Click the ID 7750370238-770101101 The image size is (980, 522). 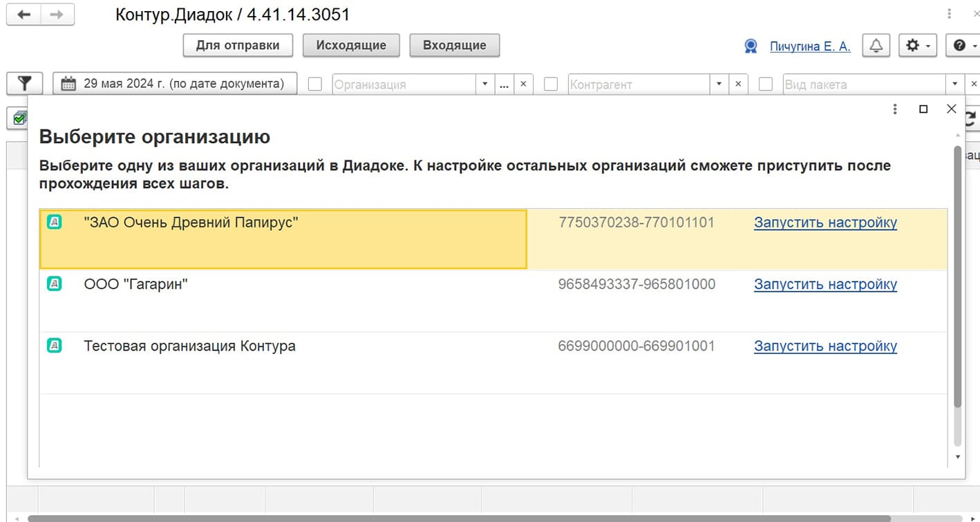click(x=637, y=223)
